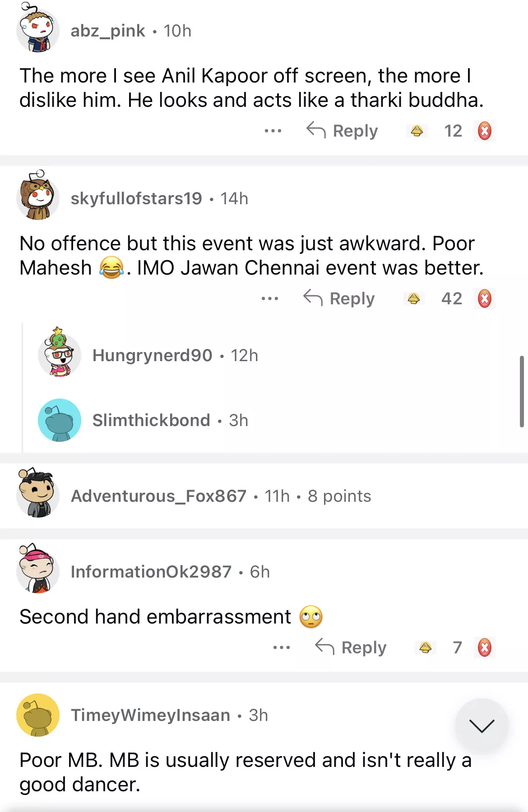Downvote abz_pink's comment about Anil Kapoor
Image resolution: width=528 pixels, height=812 pixels.
click(x=485, y=131)
